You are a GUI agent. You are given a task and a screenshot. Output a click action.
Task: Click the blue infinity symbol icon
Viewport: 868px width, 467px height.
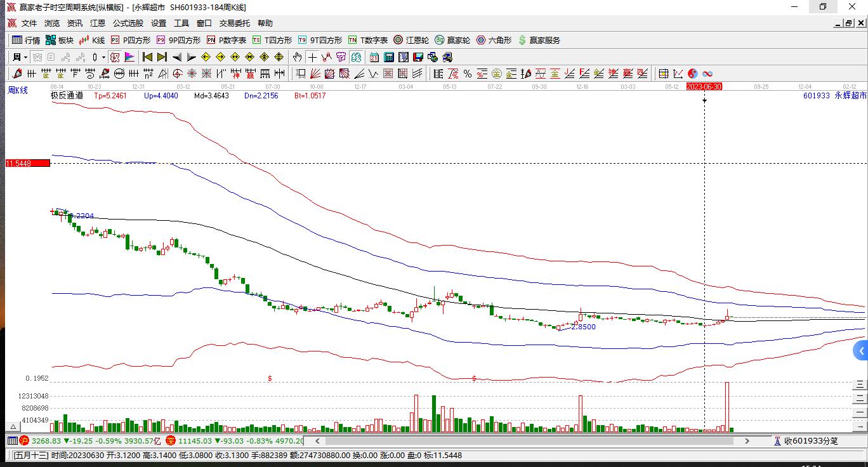pyautogui.click(x=707, y=74)
